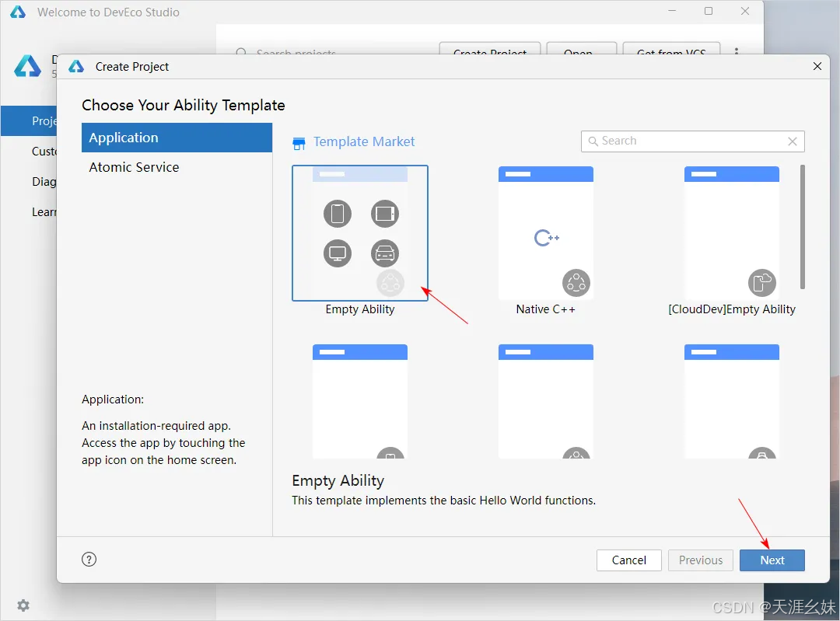Click the disabled Previous button
Viewport: 840px width, 621px height.
pyautogui.click(x=701, y=560)
